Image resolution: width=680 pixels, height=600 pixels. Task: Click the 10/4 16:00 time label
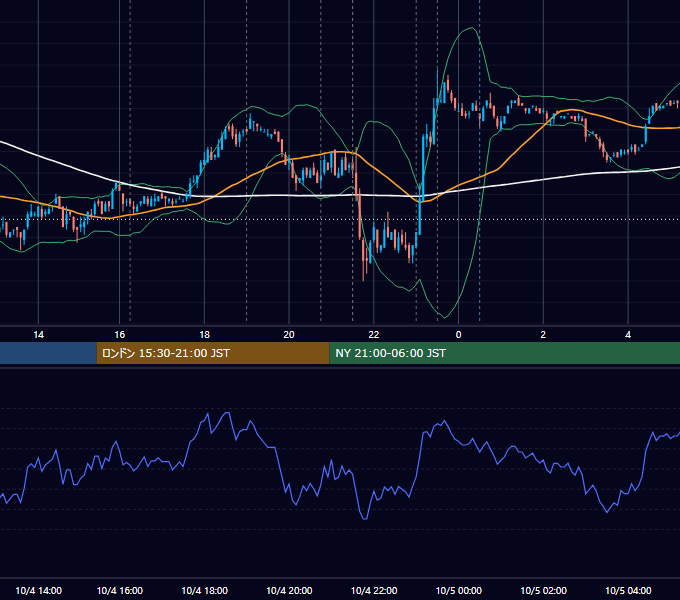pos(120,590)
